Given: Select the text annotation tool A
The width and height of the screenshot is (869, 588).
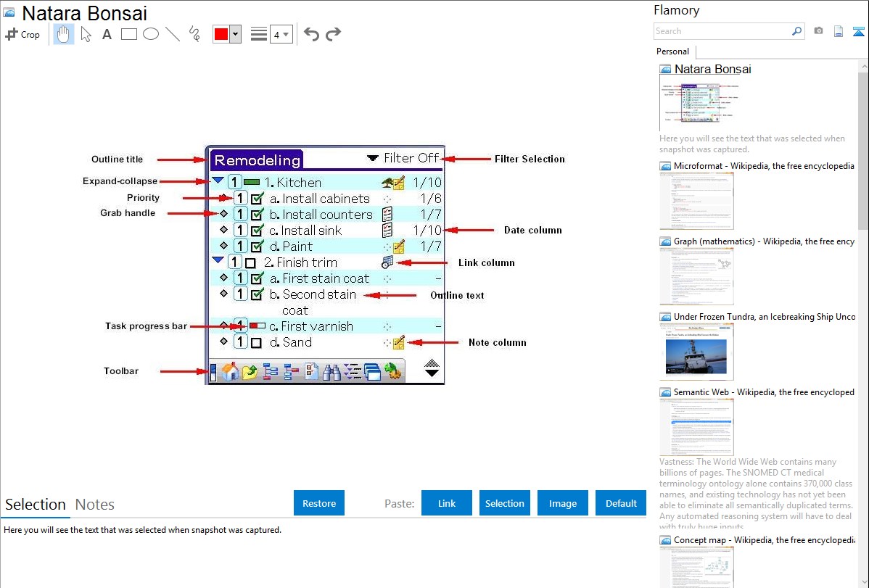Looking at the screenshot, I should [x=107, y=34].
